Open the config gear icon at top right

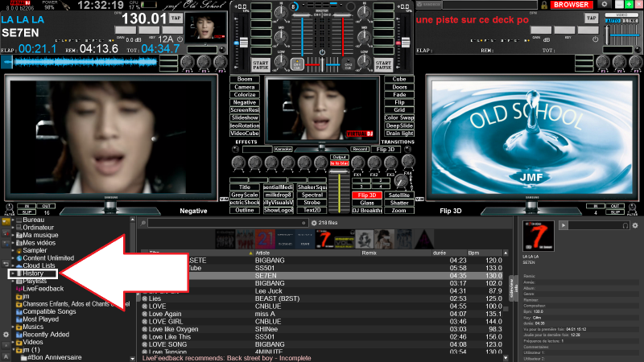click(x=605, y=5)
